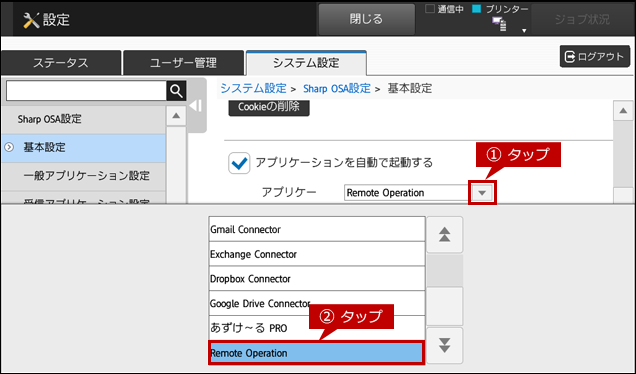Screen dimensions: 636x374
Task: Choose Exchange Connector from list
Action: pyautogui.click(x=317, y=254)
